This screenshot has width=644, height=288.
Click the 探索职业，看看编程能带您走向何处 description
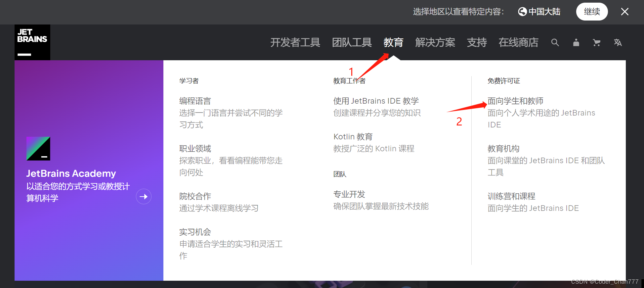(x=231, y=167)
